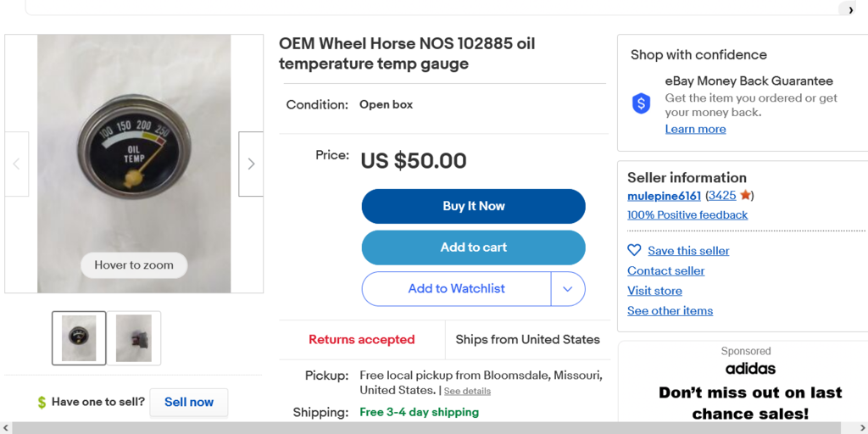
Task: Click the seller feedback star icon
Action: pos(745,196)
